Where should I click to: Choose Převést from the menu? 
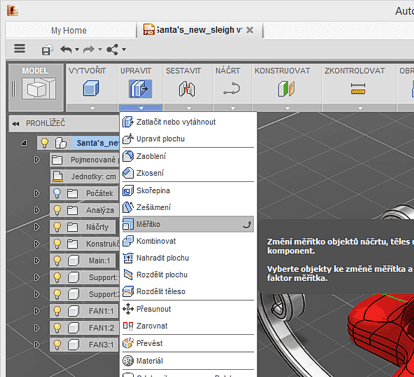click(188, 343)
